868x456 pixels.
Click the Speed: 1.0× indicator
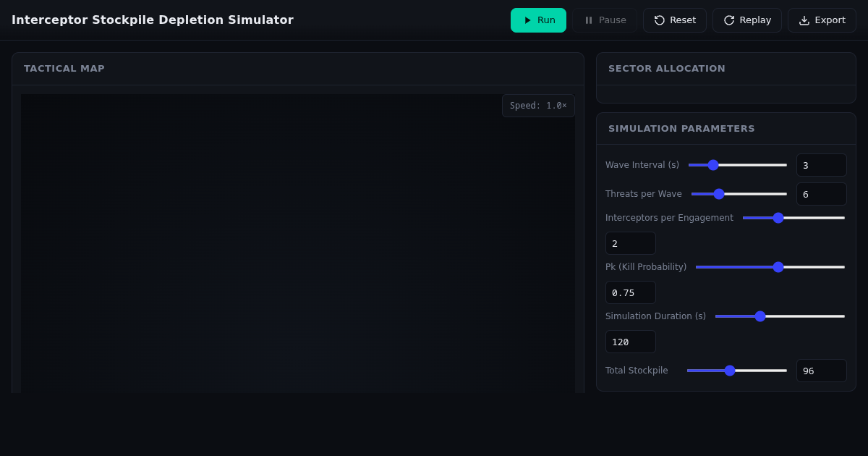(x=538, y=106)
